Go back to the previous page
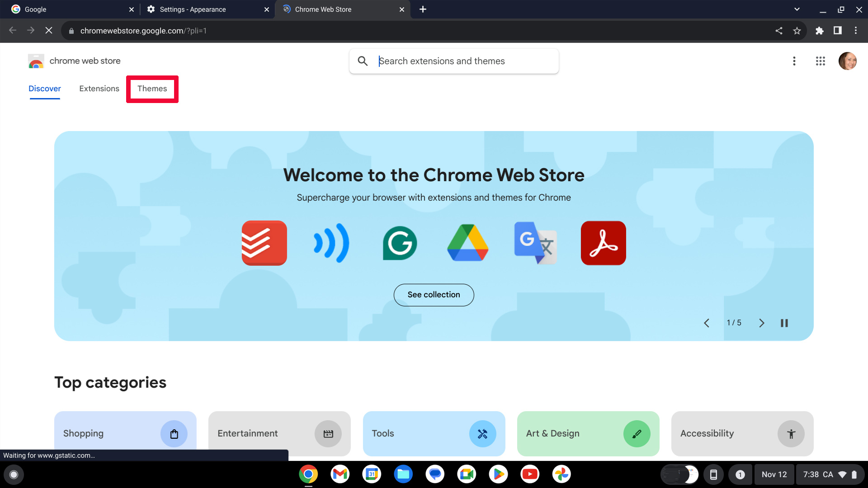The image size is (868, 488). coord(13,31)
